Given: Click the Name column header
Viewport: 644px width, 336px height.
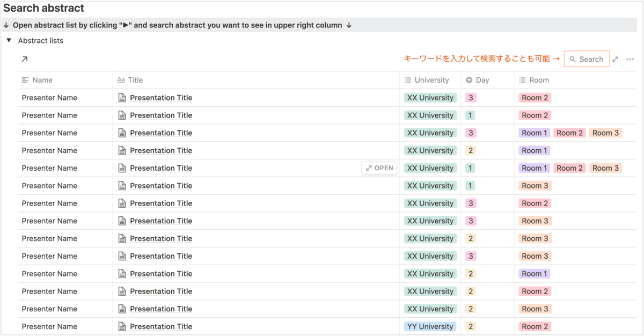Looking at the screenshot, I should (42, 80).
